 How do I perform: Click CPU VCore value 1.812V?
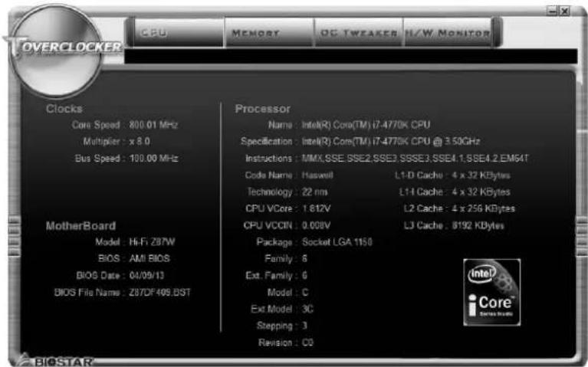[316, 208]
